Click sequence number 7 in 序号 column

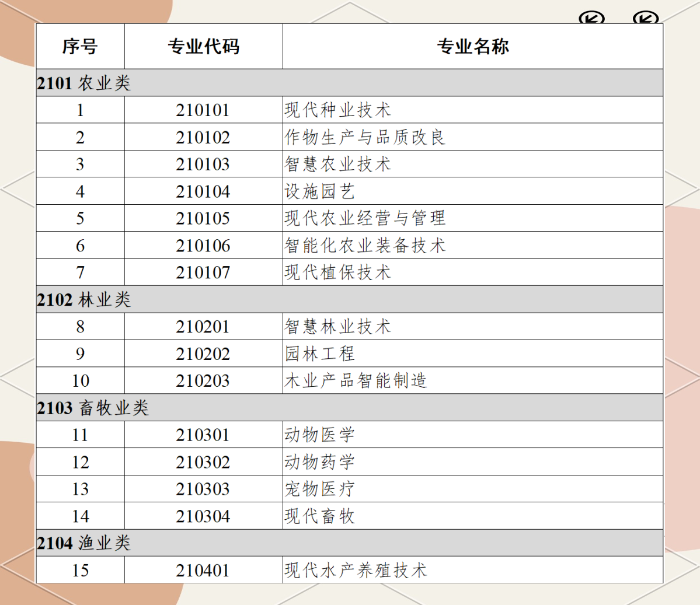coord(80,272)
